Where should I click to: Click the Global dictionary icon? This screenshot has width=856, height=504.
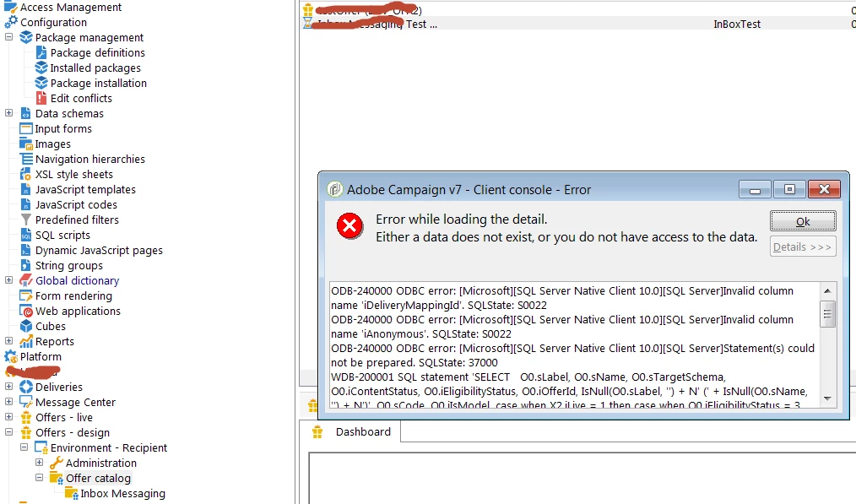coord(25,280)
